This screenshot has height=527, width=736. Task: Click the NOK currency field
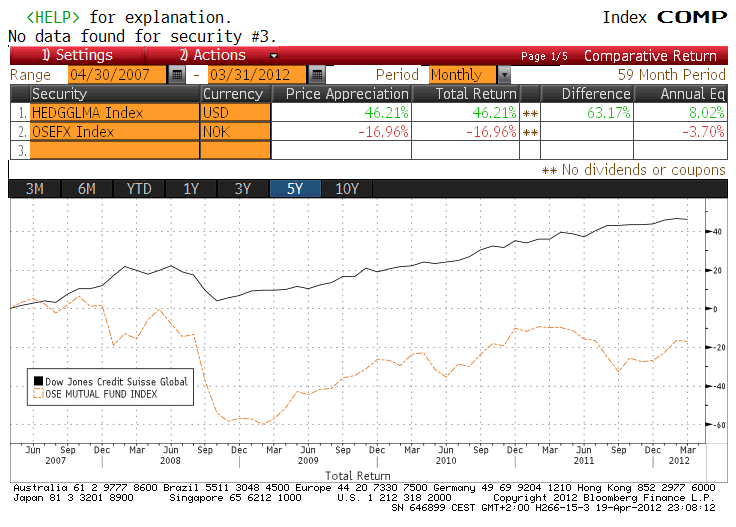click(x=236, y=131)
